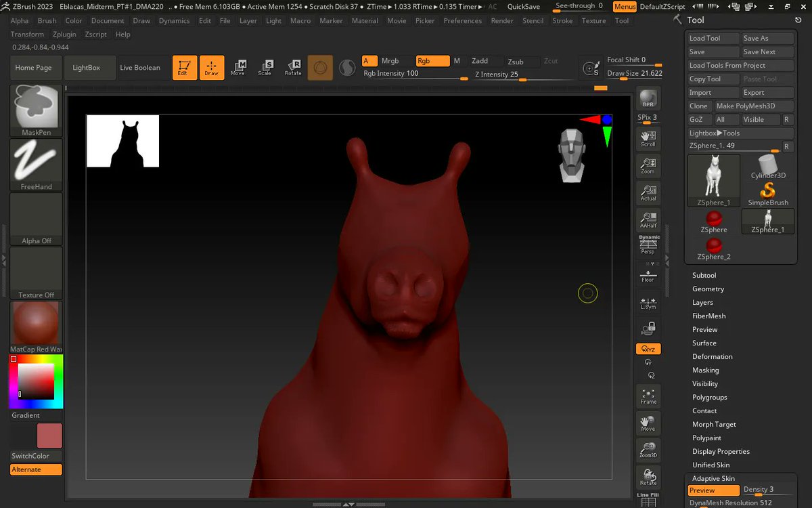Pick a color in the color picker square
Screen dimensions: 812x508
click(35, 381)
